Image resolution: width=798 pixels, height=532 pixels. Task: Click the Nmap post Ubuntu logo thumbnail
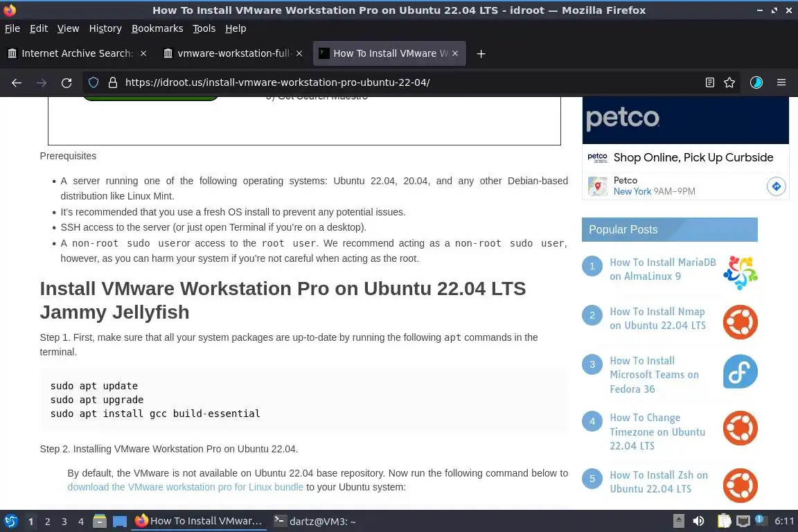click(x=741, y=322)
